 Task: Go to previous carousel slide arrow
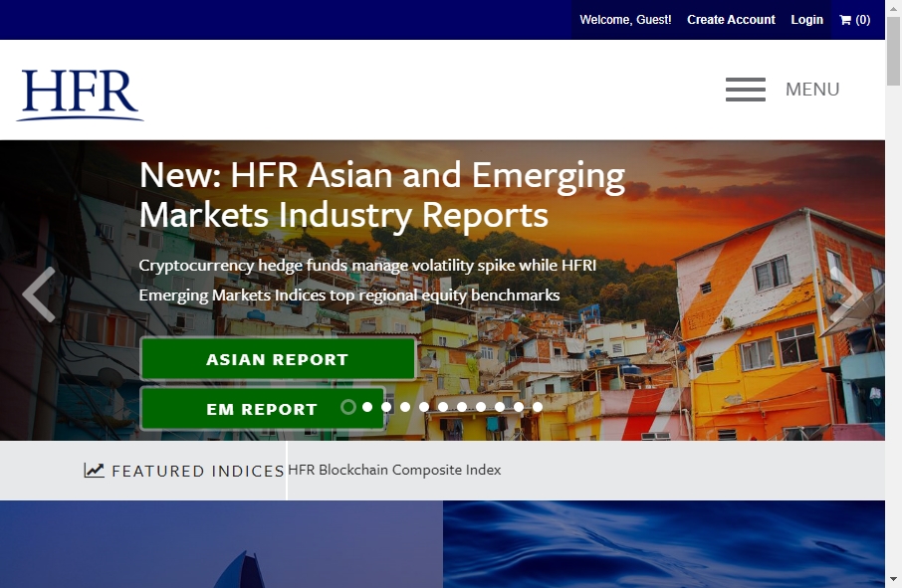tap(39, 294)
